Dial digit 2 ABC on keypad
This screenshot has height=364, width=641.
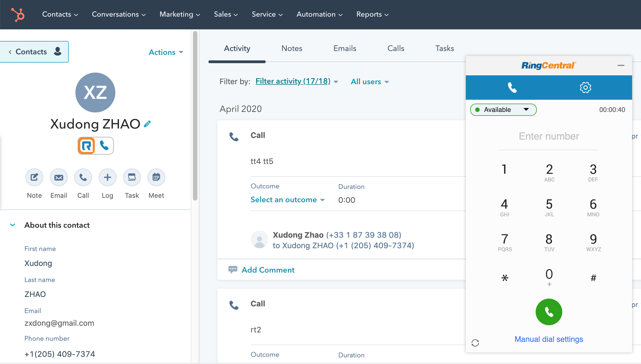click(x=549, y=173)
